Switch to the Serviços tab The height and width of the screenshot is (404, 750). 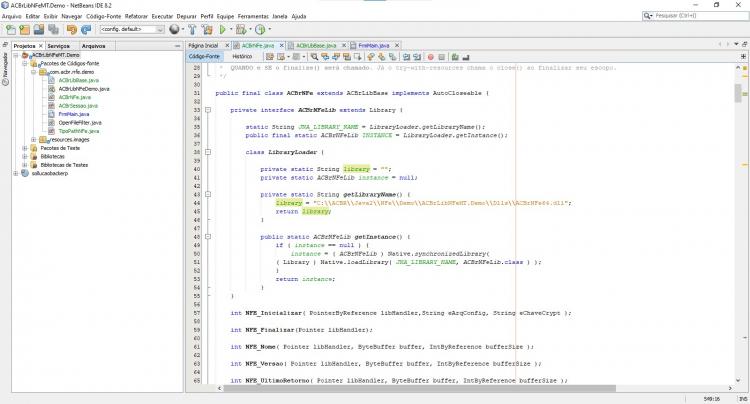(59, 46)
